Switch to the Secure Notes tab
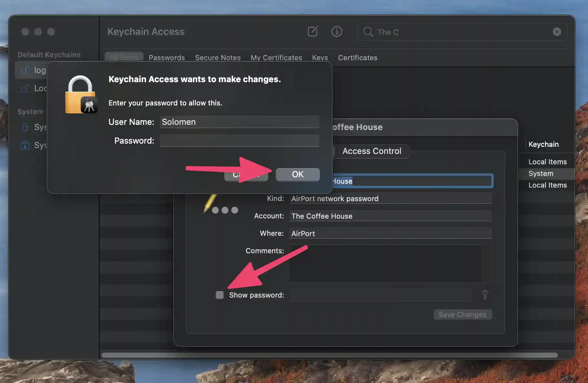 (218, 58)
